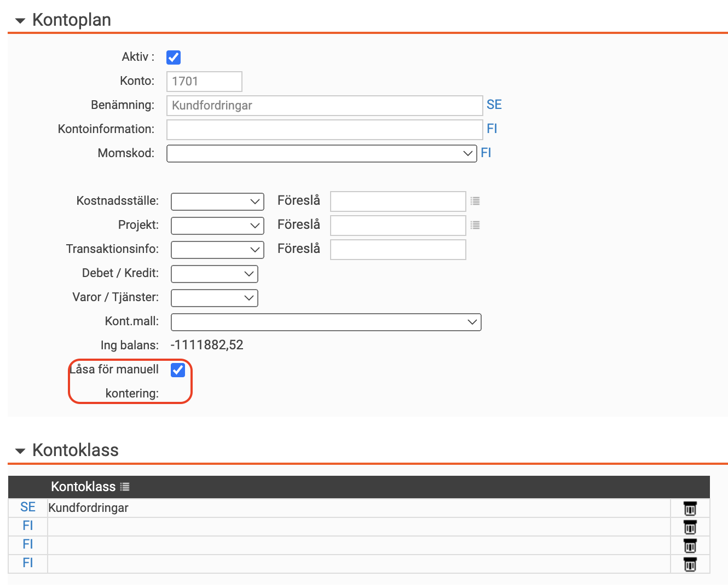Click into the Konto number field
This screenshot has width=728, height=588.
tap(204, 82)
